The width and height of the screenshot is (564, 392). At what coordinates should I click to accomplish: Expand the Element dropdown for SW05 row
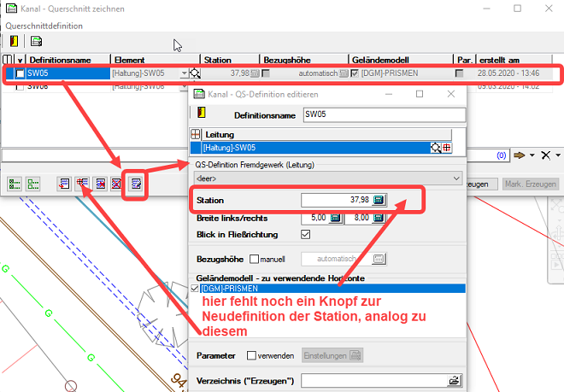[184, 74]
